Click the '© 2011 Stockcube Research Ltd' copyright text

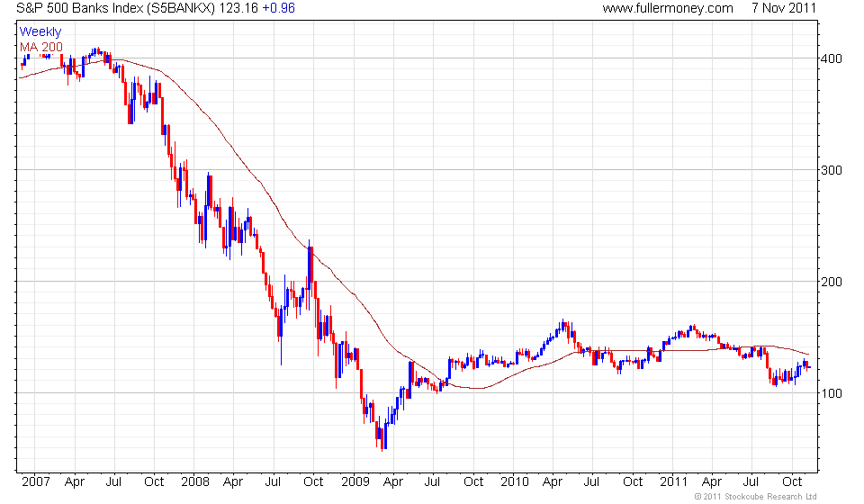tap(755, 497)
